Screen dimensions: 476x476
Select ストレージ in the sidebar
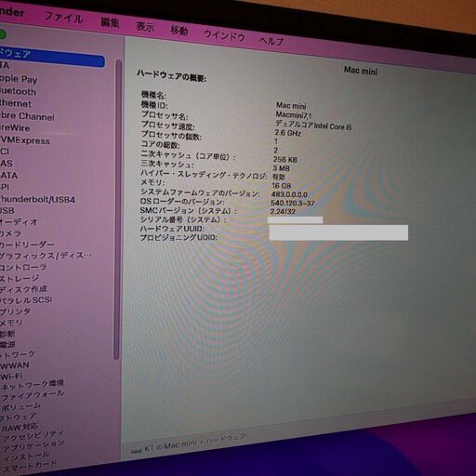point(20,278)
